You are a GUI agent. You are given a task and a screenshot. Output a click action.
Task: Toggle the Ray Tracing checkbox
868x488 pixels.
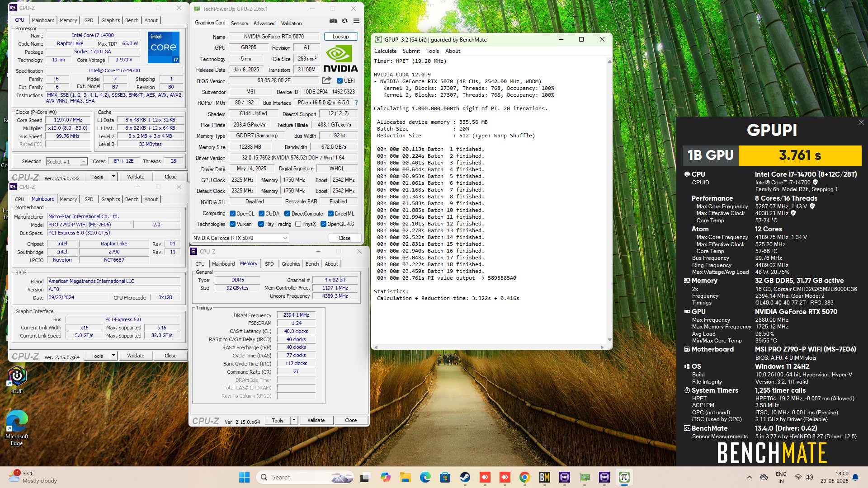coord(261,224)
